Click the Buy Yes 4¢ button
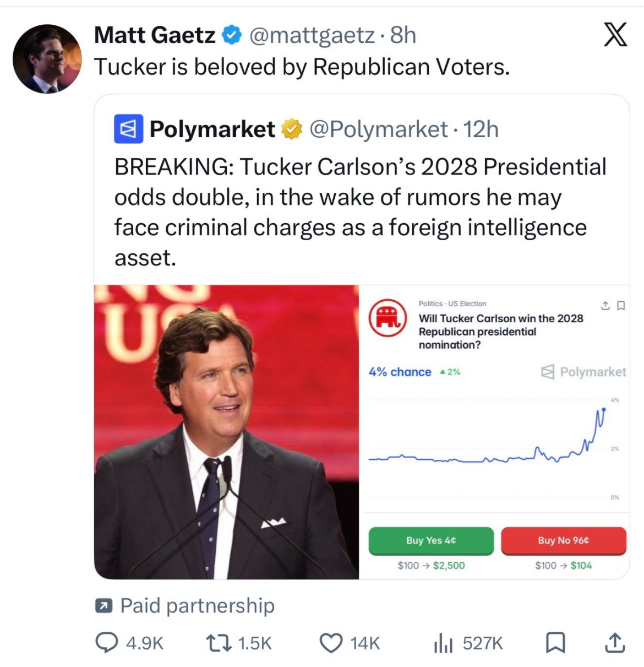 pyautogui.click(x=431, y=540)
